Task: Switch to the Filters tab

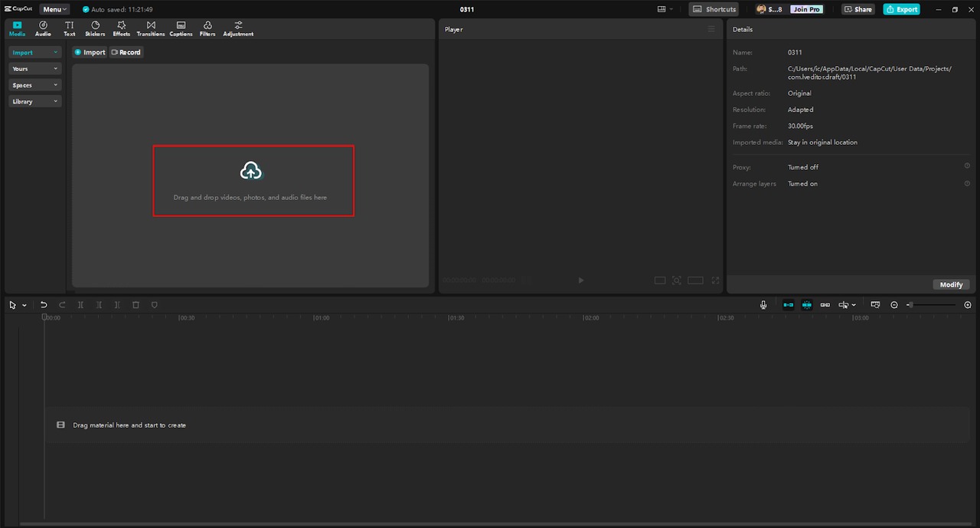Action: tap(207, 29)
